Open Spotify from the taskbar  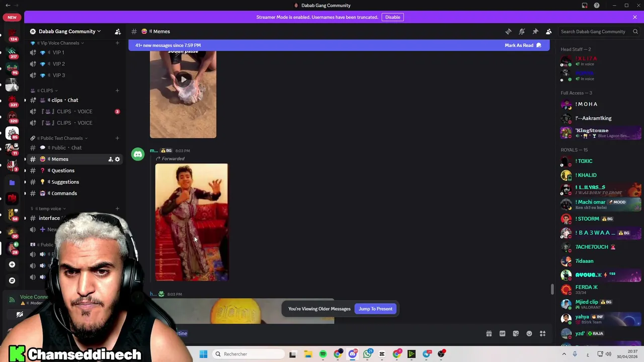pyautogui.click(x=323, y=354)
